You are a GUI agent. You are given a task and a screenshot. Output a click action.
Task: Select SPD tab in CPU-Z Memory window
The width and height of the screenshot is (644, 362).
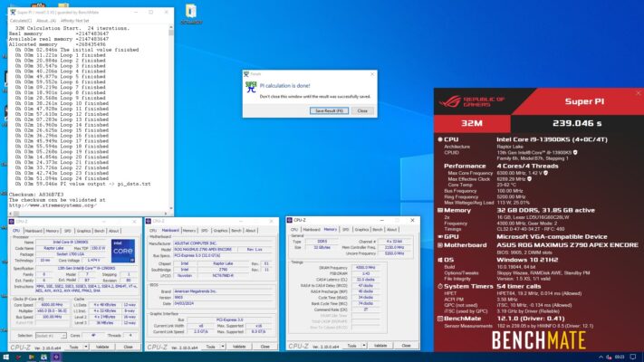tap(346, 230)
